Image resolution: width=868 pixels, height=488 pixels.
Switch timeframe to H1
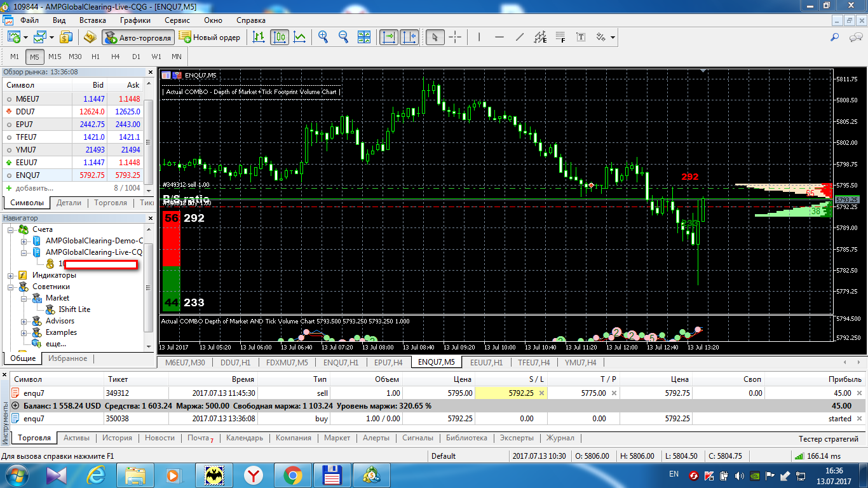[95, 57]
